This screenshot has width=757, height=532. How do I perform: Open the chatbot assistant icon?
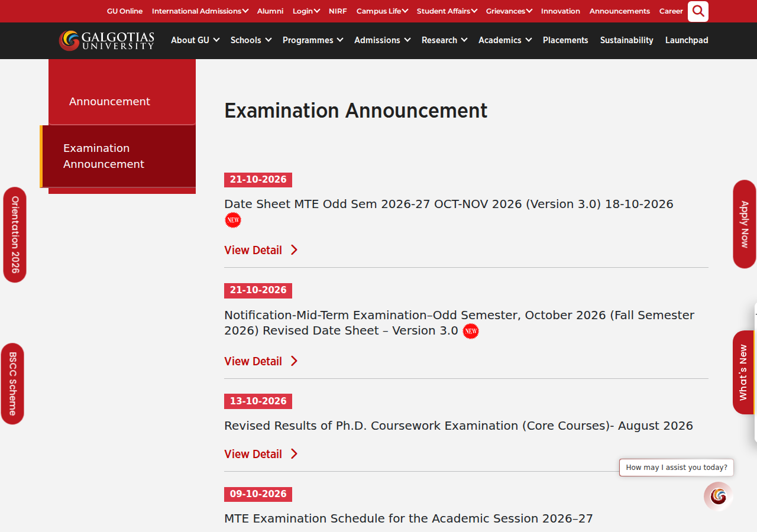719,496
